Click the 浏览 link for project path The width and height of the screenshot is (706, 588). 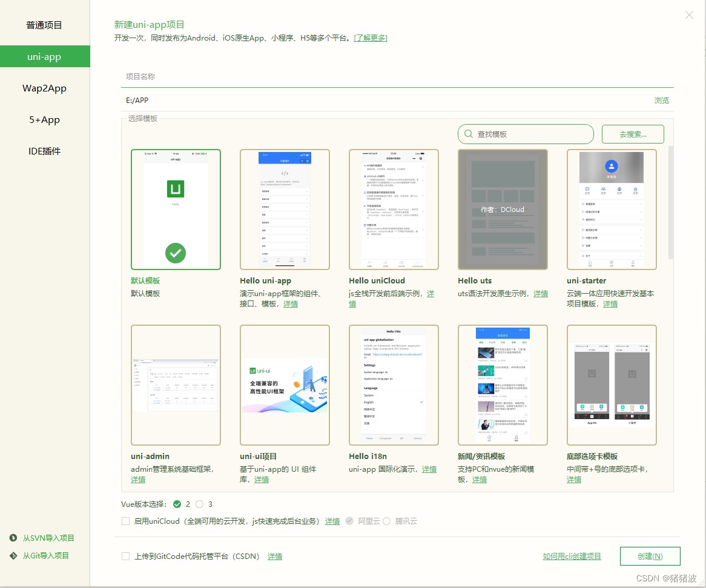(661, 101)
